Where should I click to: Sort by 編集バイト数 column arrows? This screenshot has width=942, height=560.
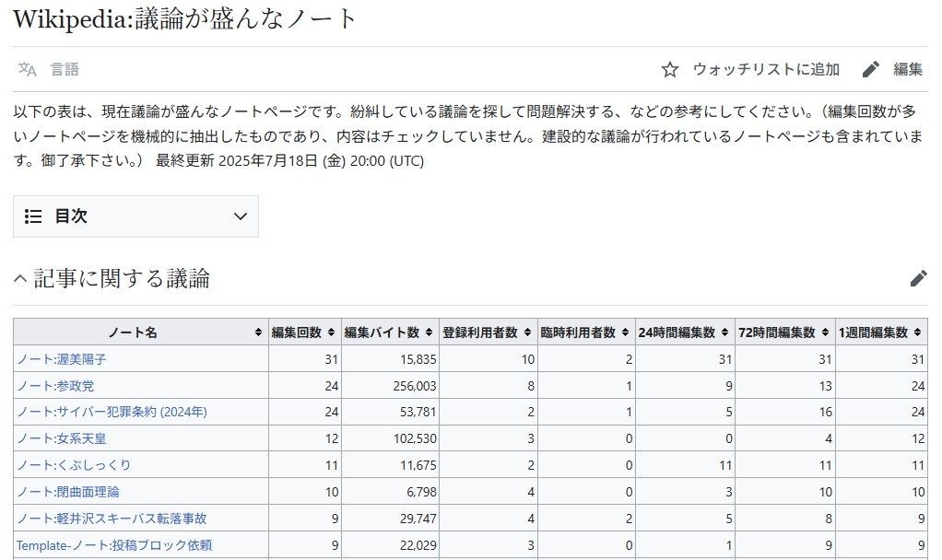click(x=429, y=332)
